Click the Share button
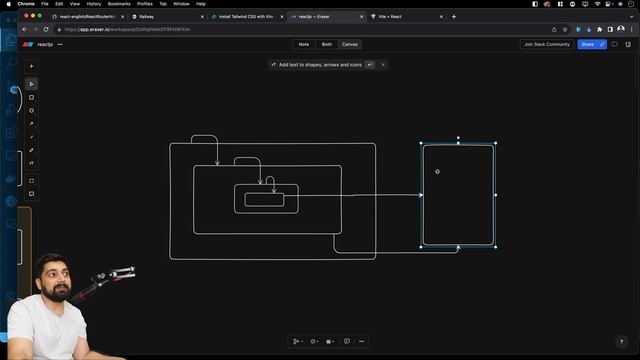Image resolution: width=640 pixels, height=360 pixels. [x=588, y=44]
